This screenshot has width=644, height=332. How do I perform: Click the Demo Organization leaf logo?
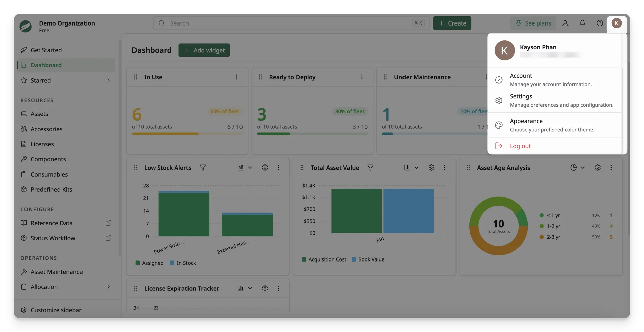coord(26,26)
